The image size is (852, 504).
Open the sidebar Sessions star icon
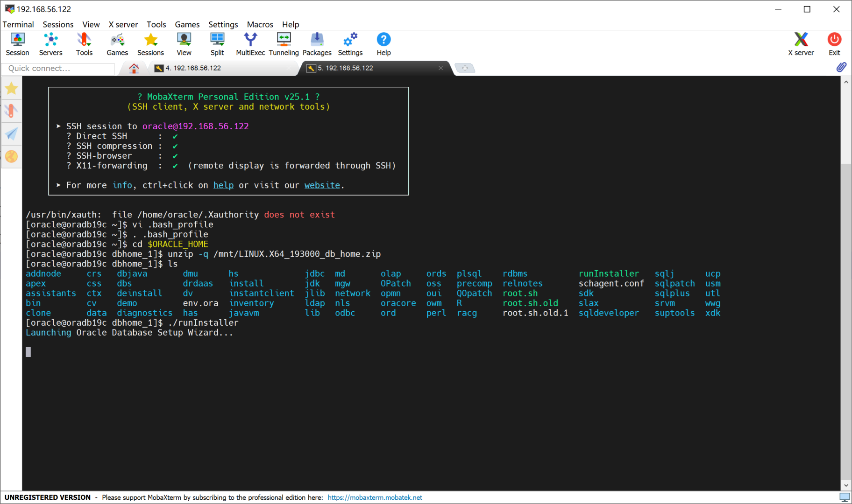click(x=12, y=88)
